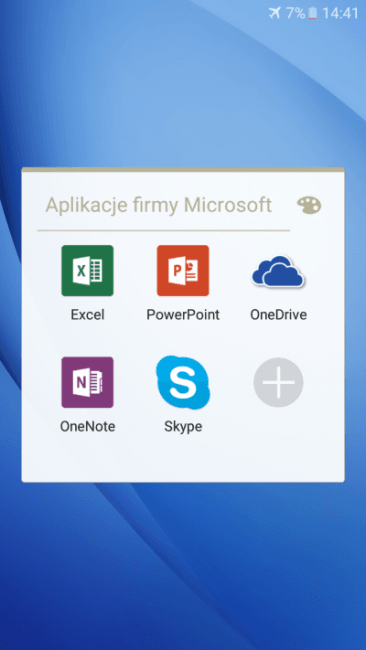Tap the 14:41 clock in status bar
The height and width of the screenshot is (650, 366).
point(340,13)
